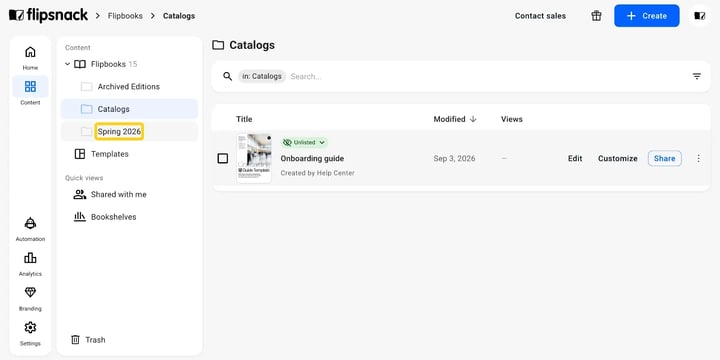Click the Archived Editions folder icon

pyautogui.click(x=86, y=87)
